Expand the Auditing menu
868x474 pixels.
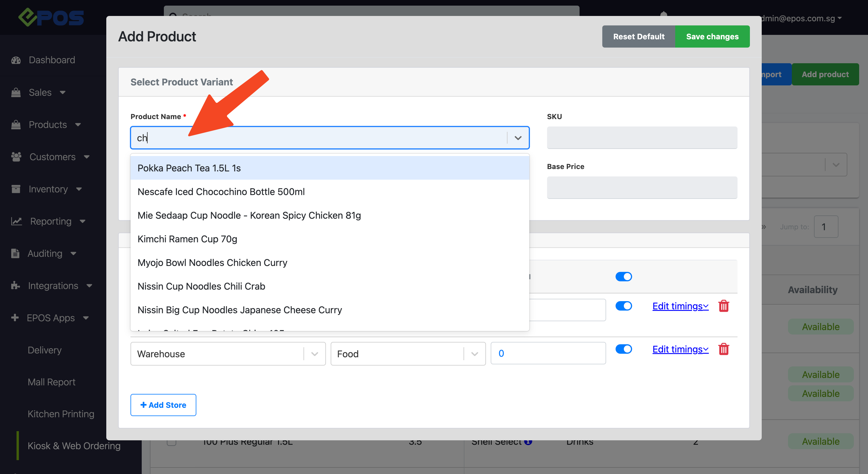coord(74,253)
